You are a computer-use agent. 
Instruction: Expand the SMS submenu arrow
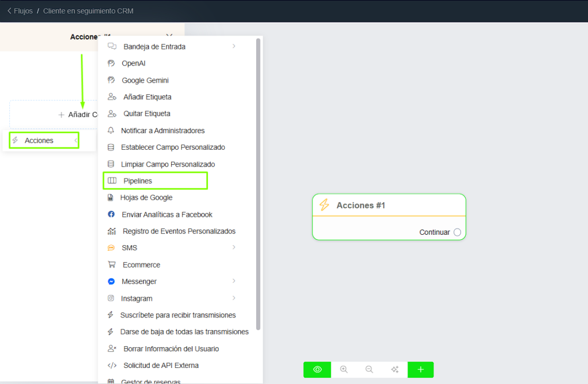pyautogui.click(x=234, y=247)
